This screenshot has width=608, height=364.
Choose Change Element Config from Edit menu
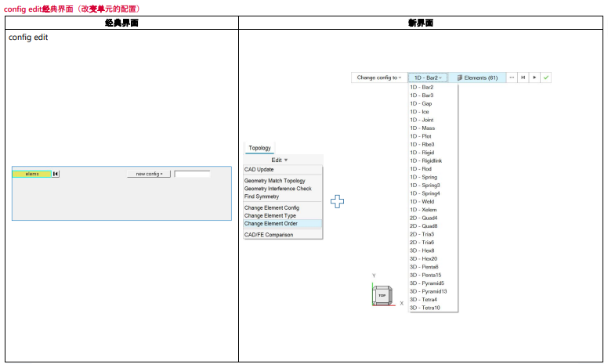[272, 207]
